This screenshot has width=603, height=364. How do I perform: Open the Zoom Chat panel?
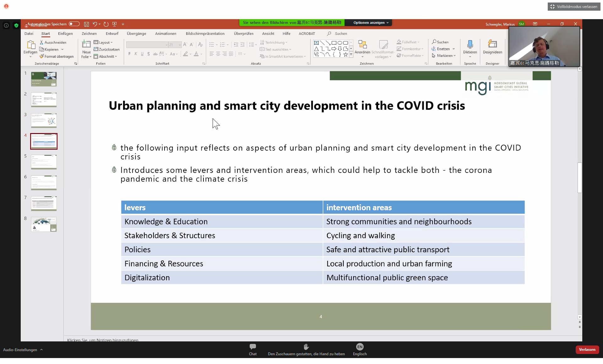[x=253, y=349]
